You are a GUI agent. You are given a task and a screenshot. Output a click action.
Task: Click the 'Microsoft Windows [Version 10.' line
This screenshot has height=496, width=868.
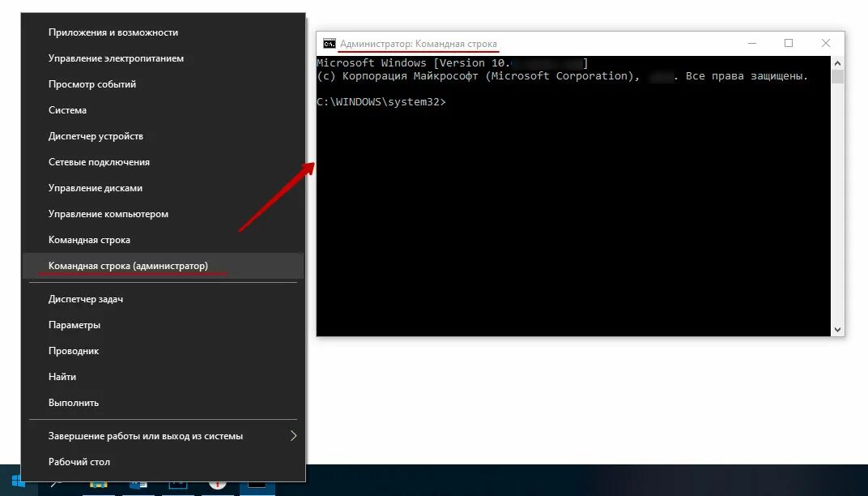click(453, 63)
